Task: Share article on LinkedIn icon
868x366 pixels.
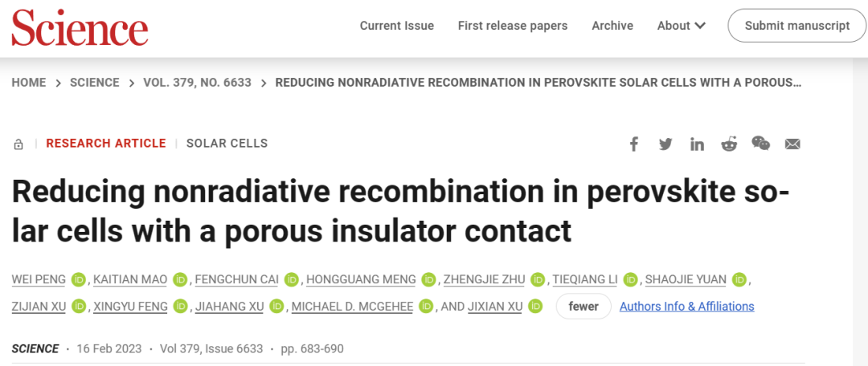Action: 697,144
